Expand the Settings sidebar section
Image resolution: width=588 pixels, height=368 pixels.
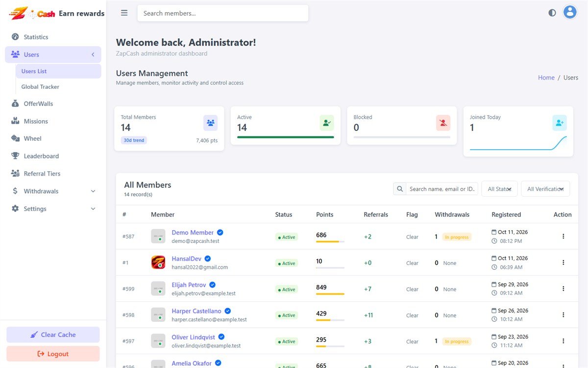click(x=53, y=209)
